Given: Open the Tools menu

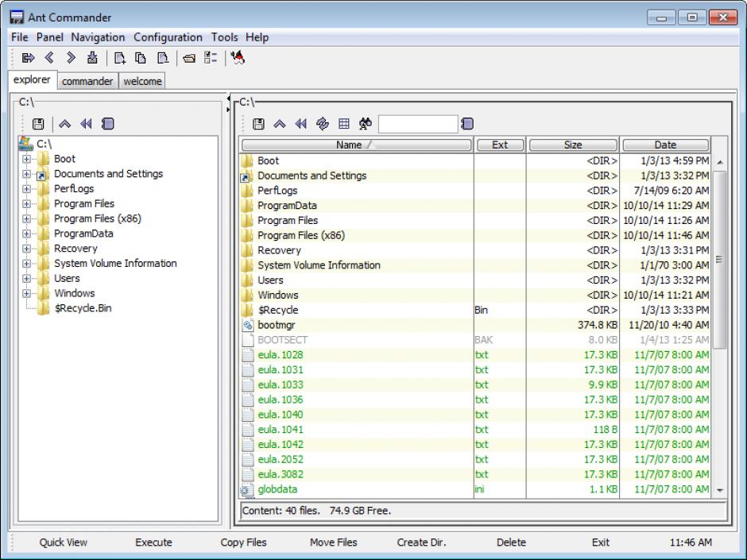Looking at the screenshot, I should tap(224, 37).
